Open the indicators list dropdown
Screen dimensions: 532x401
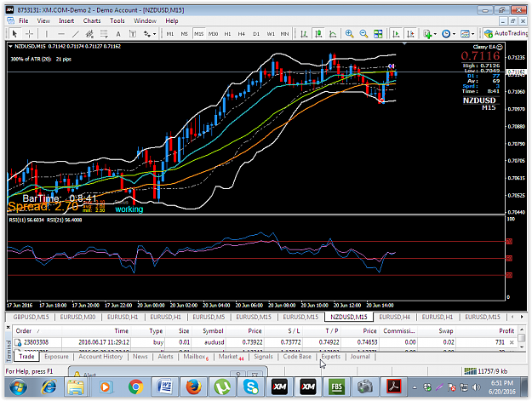tap(429, 34)
